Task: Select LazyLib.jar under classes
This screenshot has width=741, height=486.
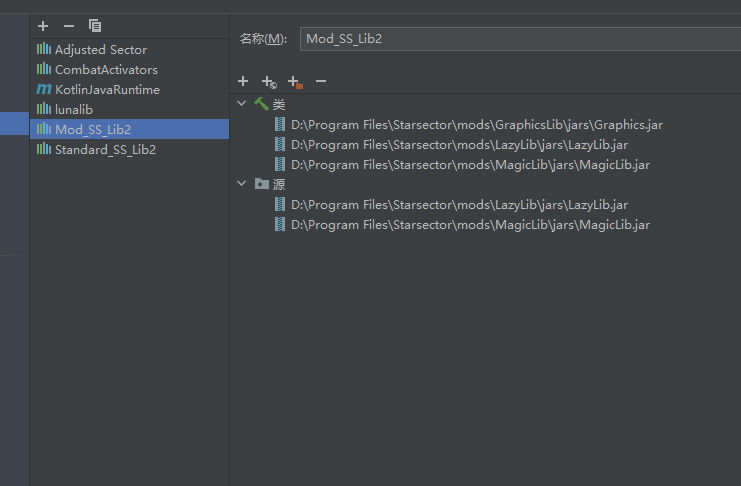Action: coord(459,145)
